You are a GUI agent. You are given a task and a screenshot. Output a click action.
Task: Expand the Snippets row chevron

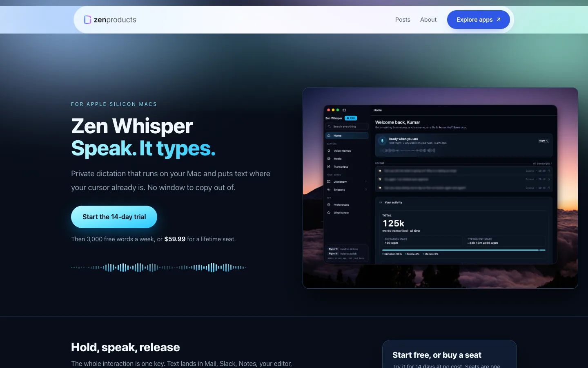point(366,190)
